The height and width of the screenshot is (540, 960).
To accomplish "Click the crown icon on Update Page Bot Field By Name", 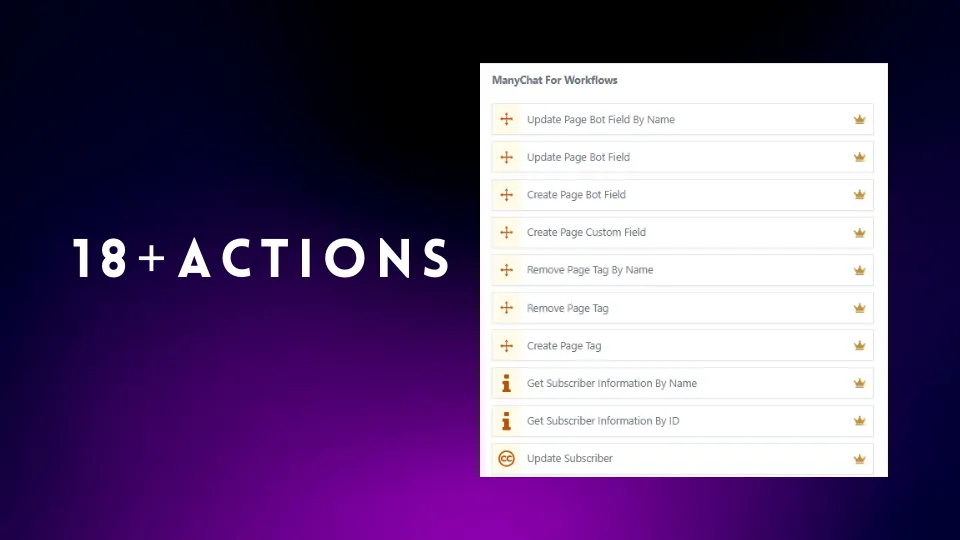I will tap(860, 119).
